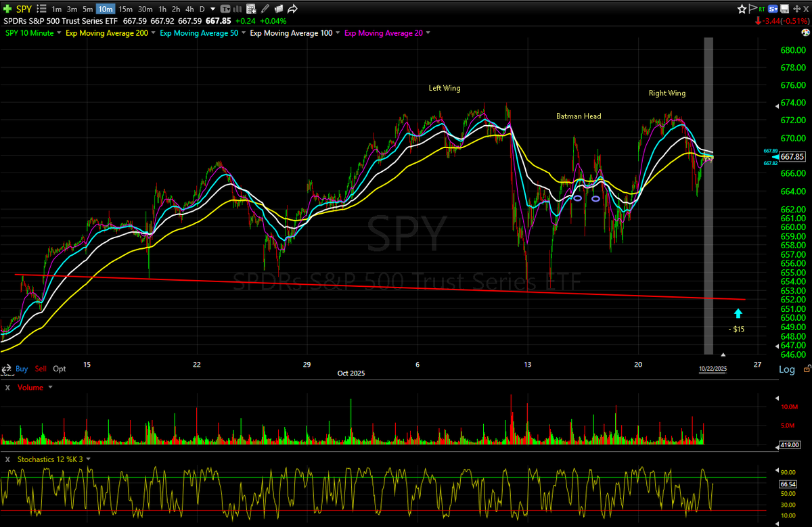Save the chart layout with disk icon
Screen dimensions: 812x527
tap(784, 8)
